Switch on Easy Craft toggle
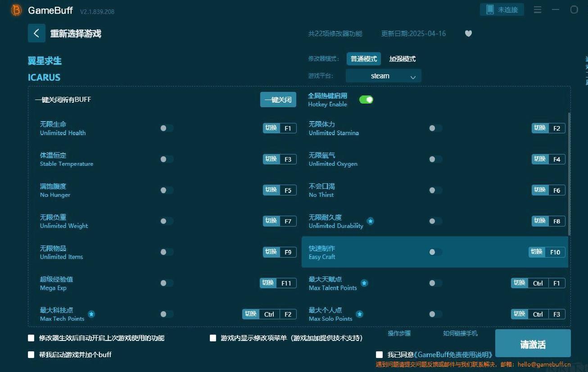The image size is (588, 372). coord(435,252)
